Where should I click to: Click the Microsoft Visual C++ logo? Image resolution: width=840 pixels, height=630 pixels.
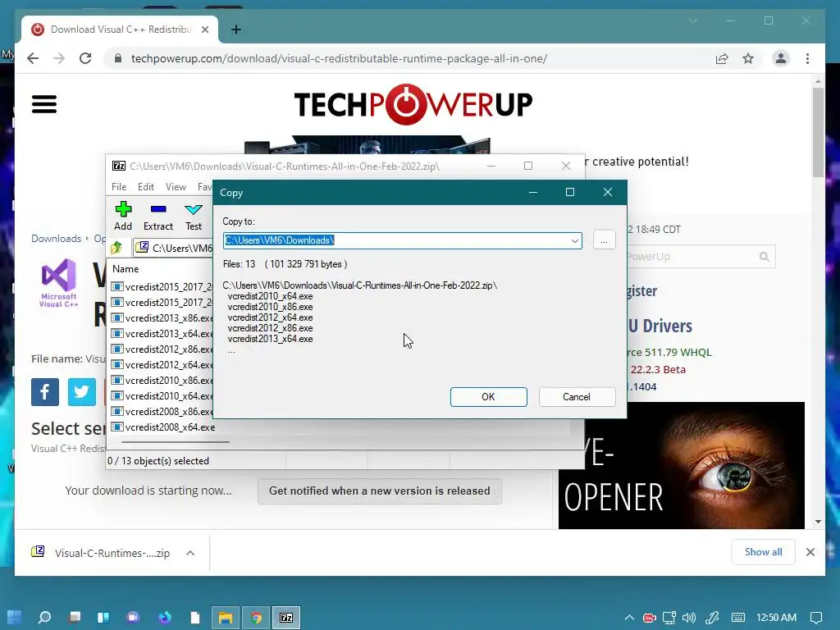(58, 283)
